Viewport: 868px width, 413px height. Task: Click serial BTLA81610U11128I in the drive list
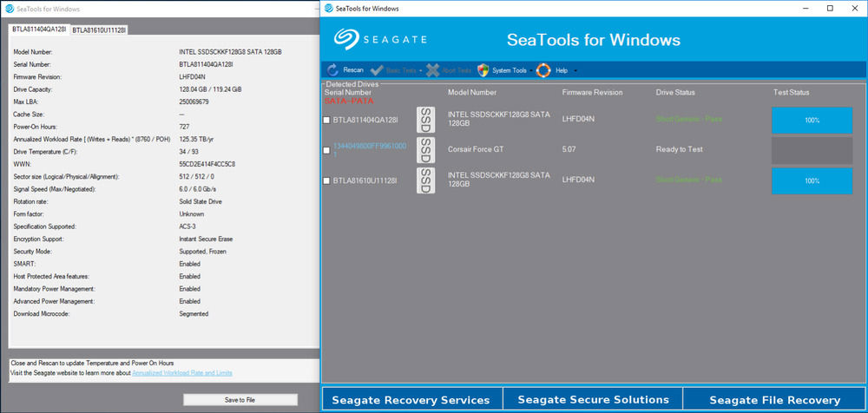tap(365, 180)
